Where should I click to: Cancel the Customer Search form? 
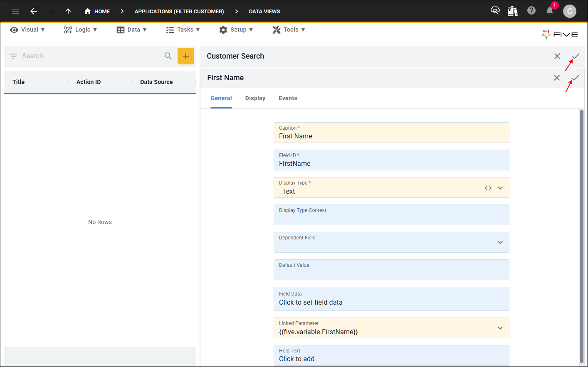coord(557,56)
